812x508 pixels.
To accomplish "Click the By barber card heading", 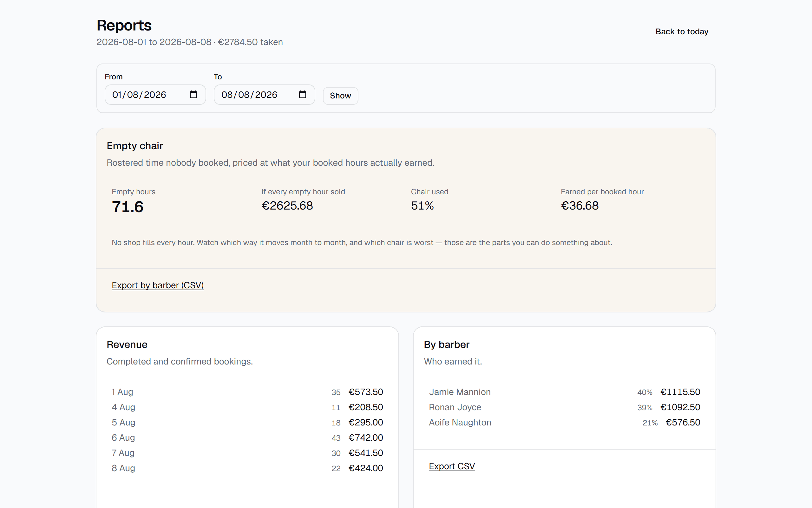I will (x=446, y=345).
